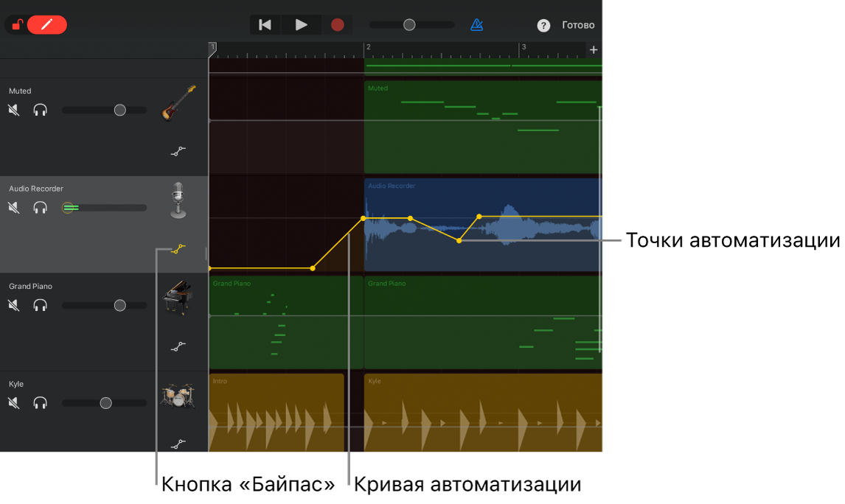
Task: Mute the Muted bass track
Action: coord(14,110)
